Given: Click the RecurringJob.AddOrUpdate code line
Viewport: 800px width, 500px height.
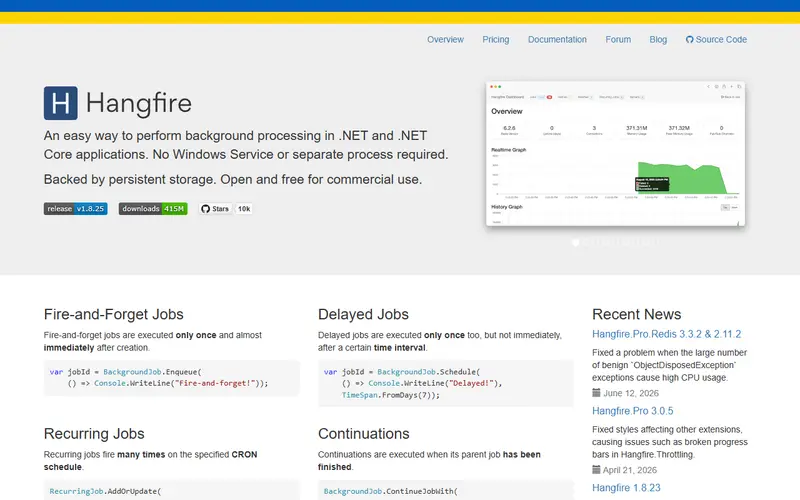Looking at the screenshot, I should (105, 491).
